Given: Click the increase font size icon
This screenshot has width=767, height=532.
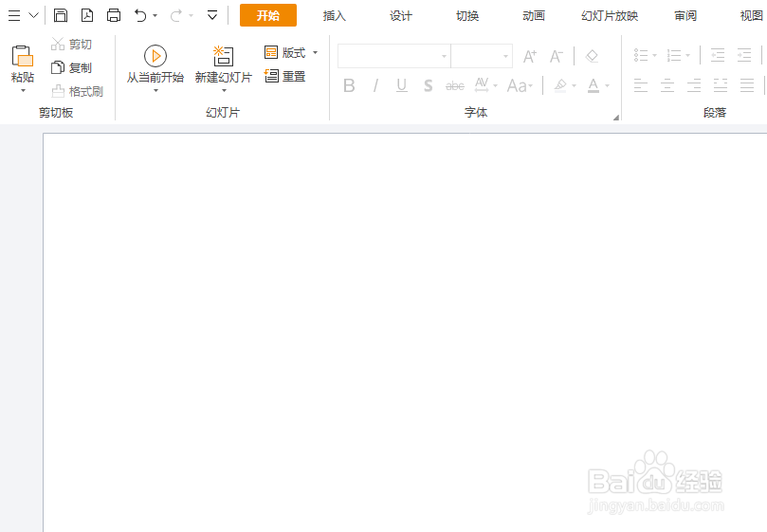Looking at the screenshot, I should pos(530,56).
